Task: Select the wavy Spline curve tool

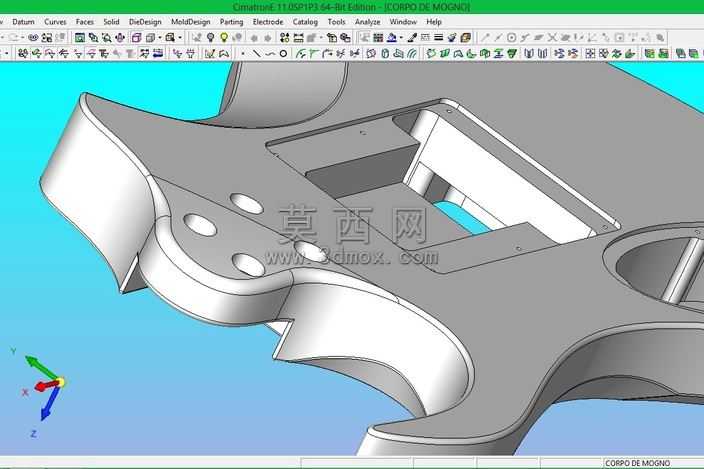Action: tap(270, 54)
